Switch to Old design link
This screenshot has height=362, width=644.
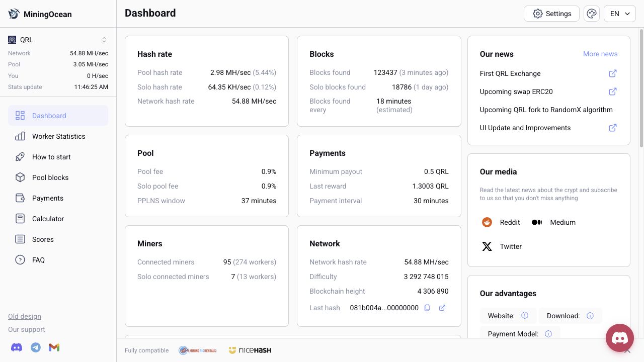25,316
